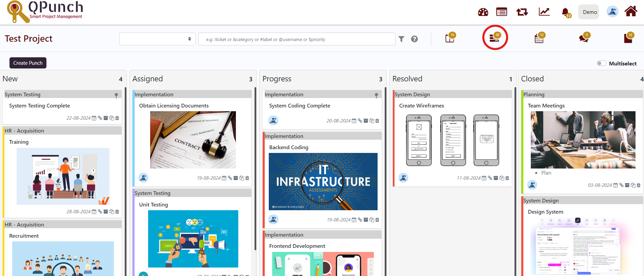Toggle pin on System Coding Complete card

(x=376, y=95)
